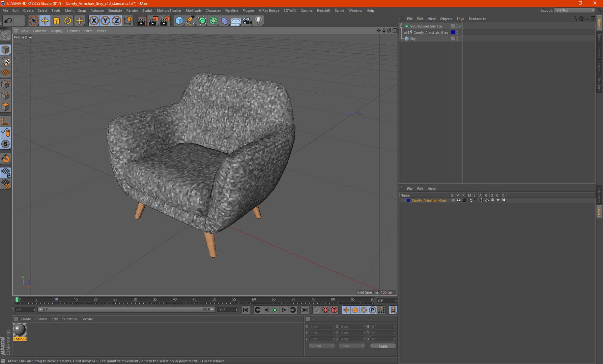Viewport: 603px width, 364px height.
Task: Open viewport Cameras menu
Action: tap(39, 31)
